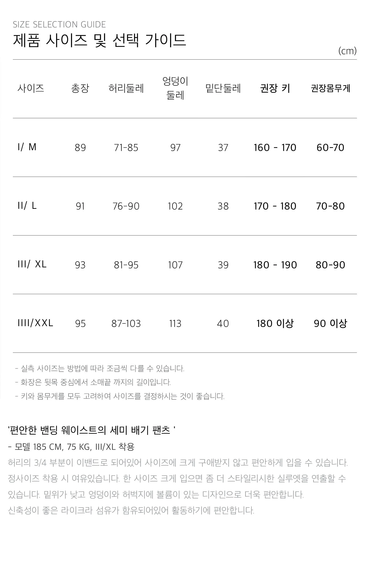Select the 제품 사이즈 및 선택 가이드 title
The height and width of the screenshot is (588, 367).
(x=99, y=40)
